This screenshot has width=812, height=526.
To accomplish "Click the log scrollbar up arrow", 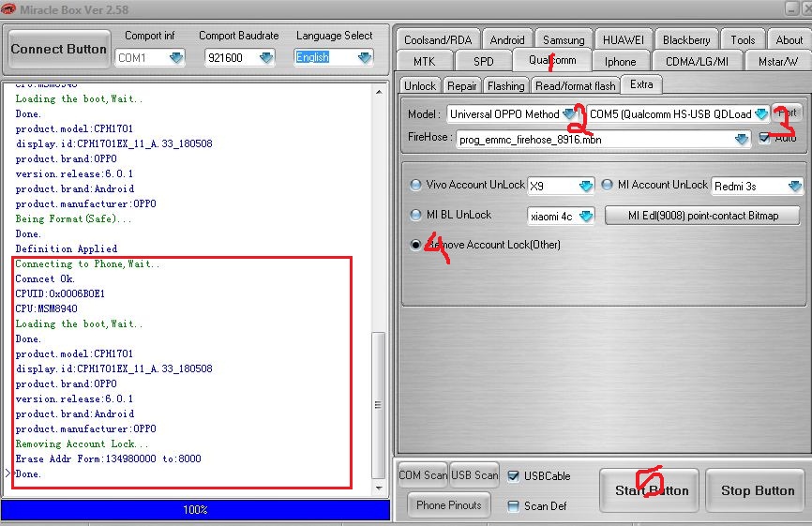I will 379,92.
